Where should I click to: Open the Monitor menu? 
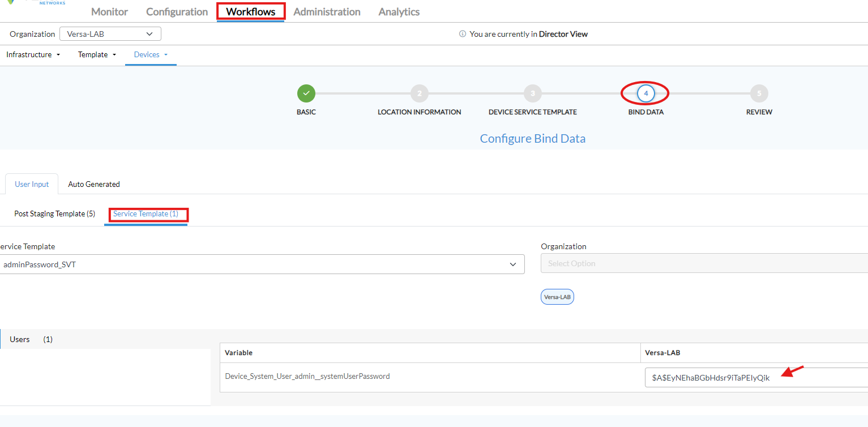(109, 12)
